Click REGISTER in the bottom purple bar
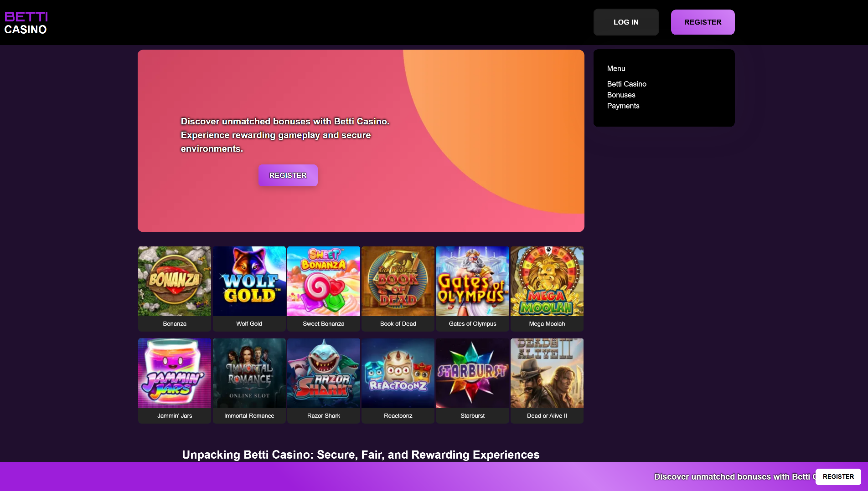Viewport: 868px width, 491px height. (838, 476)
